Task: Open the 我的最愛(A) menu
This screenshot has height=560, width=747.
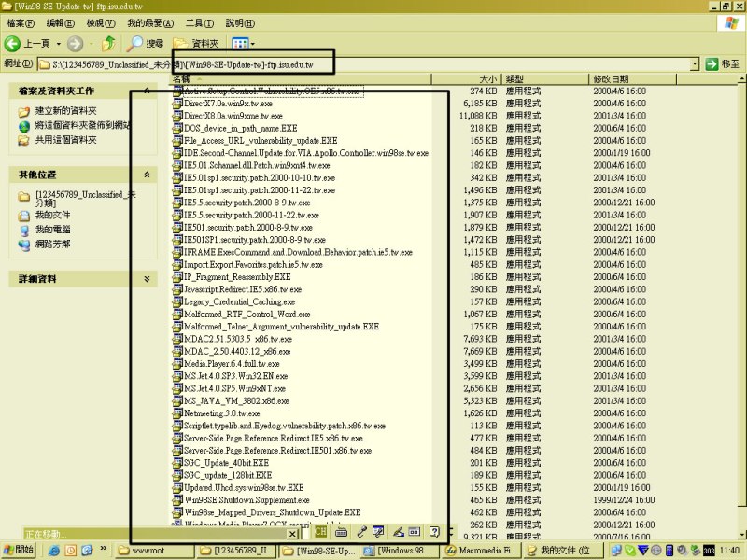Action: coord(150,22)
